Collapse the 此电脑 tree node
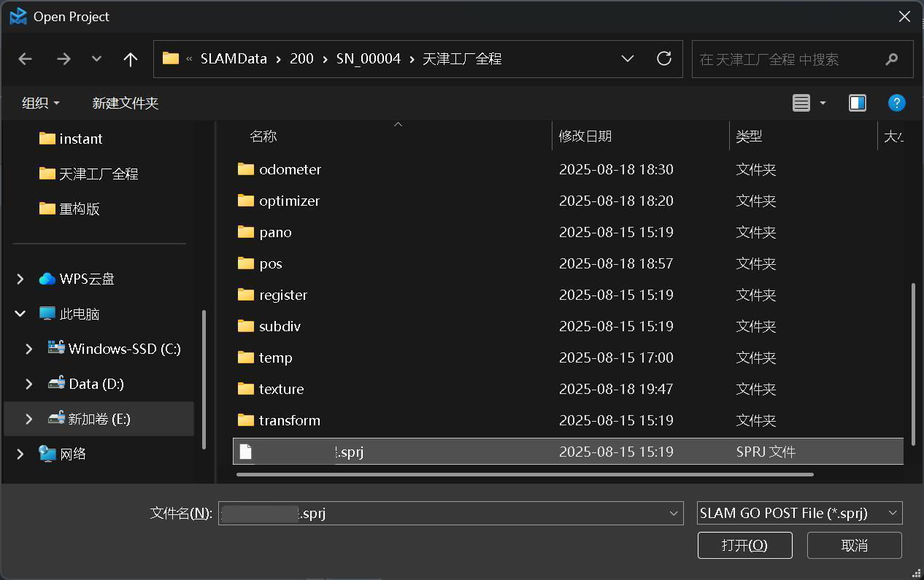 click(20, 314)
